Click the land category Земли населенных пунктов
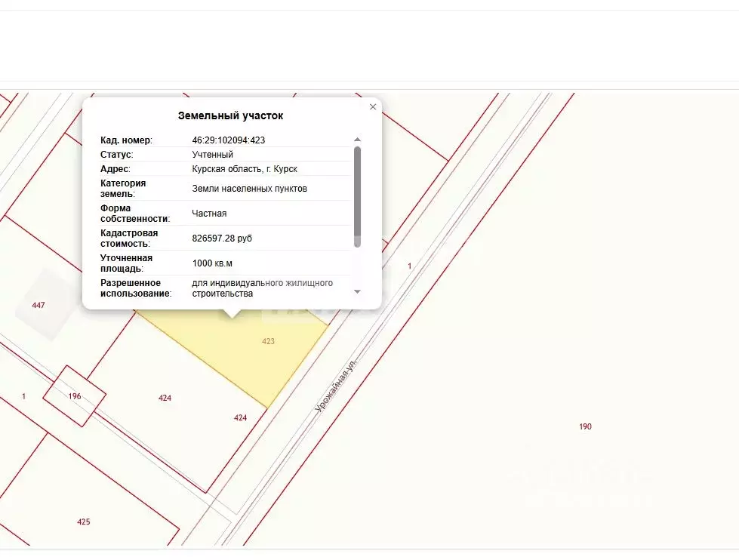This screenshot has width=739, height=560. coord(249,189)
